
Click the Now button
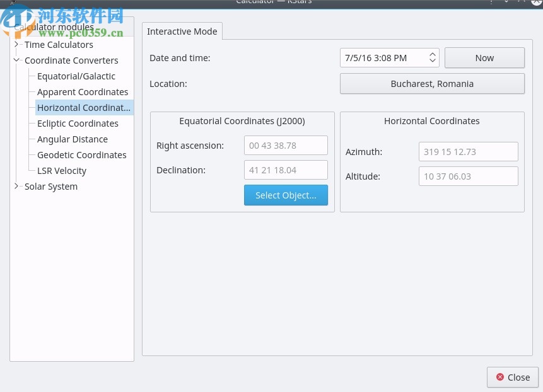[484, 58]
